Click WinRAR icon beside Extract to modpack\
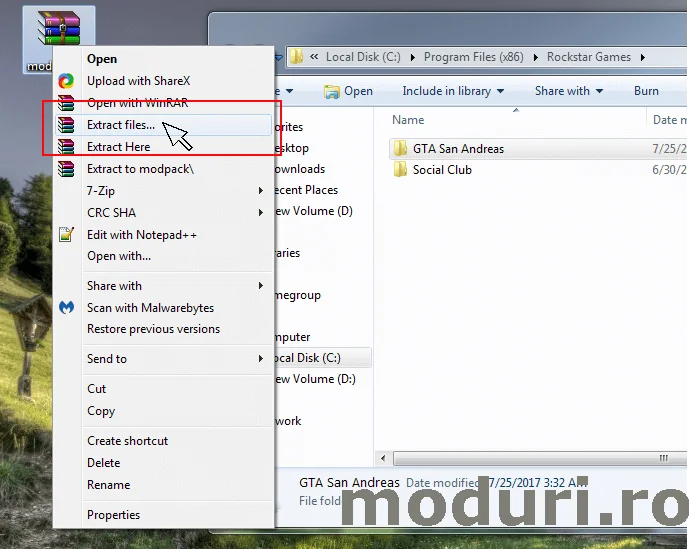The image size is (689, 549). pos(66,169)
